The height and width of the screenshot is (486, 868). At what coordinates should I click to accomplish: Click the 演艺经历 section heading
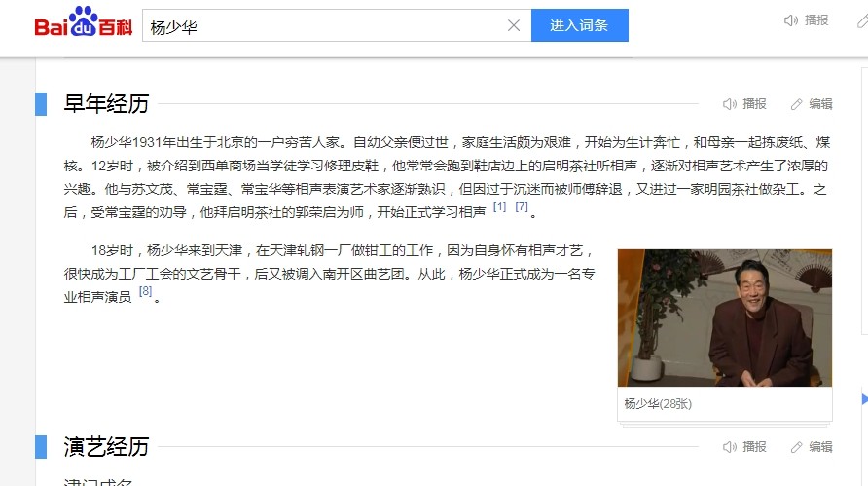point(106,447)
